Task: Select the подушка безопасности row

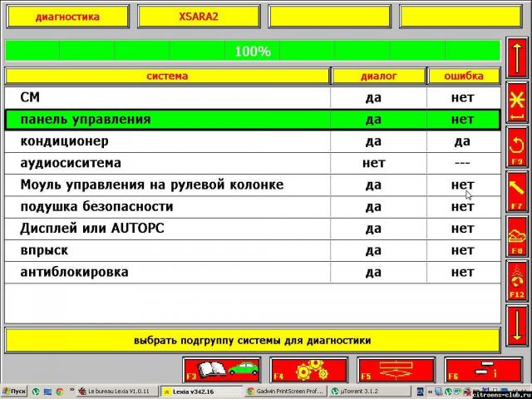Action: tap(253, 207)
